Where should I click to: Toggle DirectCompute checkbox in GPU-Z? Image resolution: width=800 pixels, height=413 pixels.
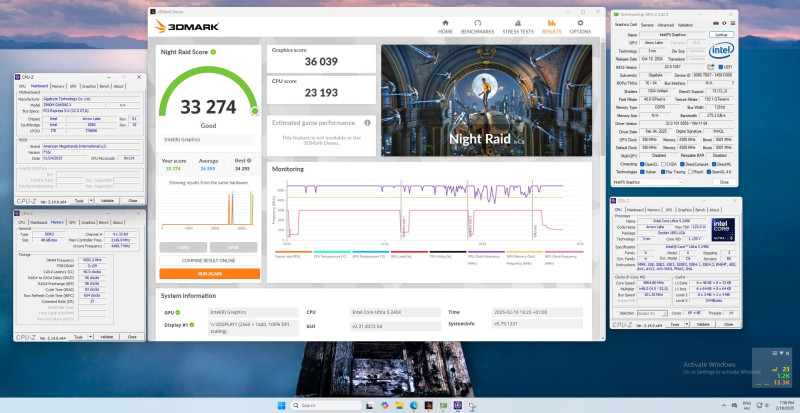point(682,164)
